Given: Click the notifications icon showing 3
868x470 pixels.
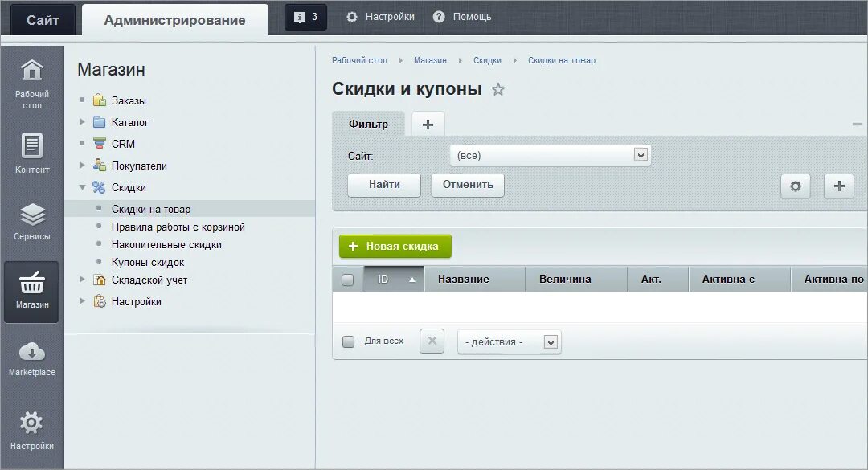Looking at the screenshot, I should point(305,17).
